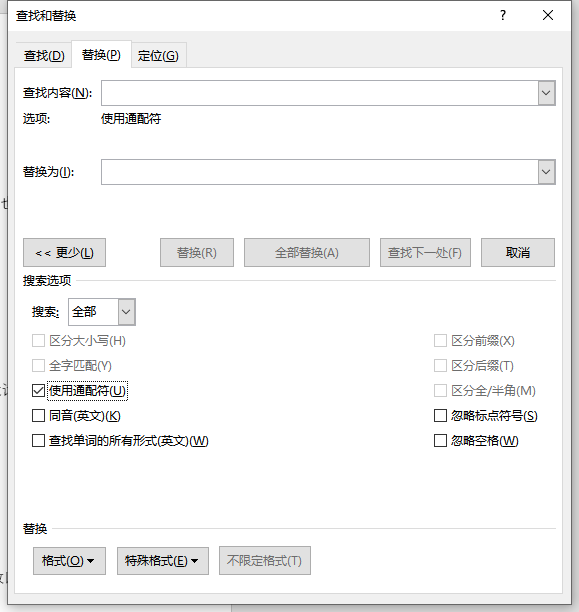579x612 pixels.
Task: Click the 替换为 input field
Action: [319, 172]
